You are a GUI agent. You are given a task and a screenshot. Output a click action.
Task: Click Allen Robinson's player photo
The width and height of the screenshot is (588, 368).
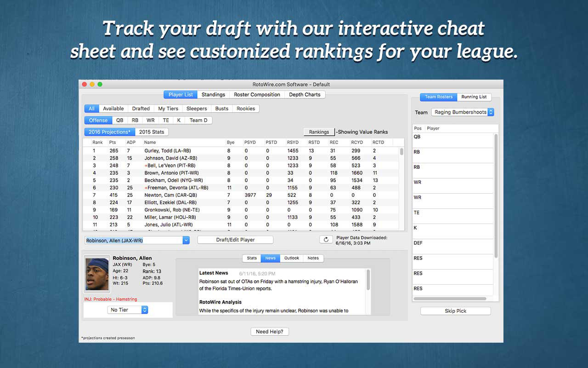click(97, 274)
